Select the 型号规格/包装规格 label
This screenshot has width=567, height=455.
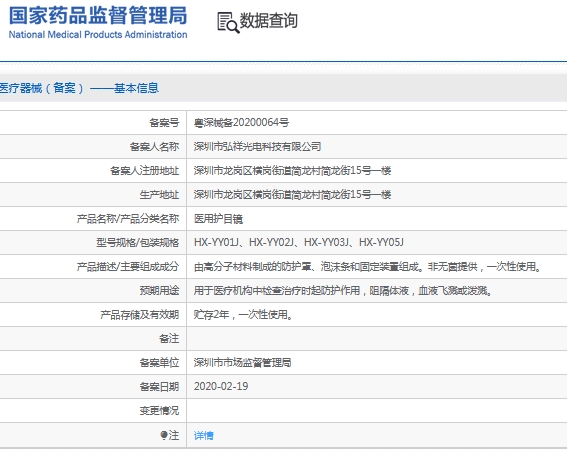138,242
